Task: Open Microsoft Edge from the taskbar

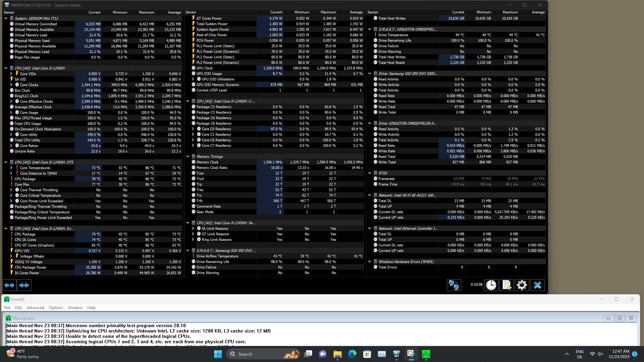Action: coord(352,354)
